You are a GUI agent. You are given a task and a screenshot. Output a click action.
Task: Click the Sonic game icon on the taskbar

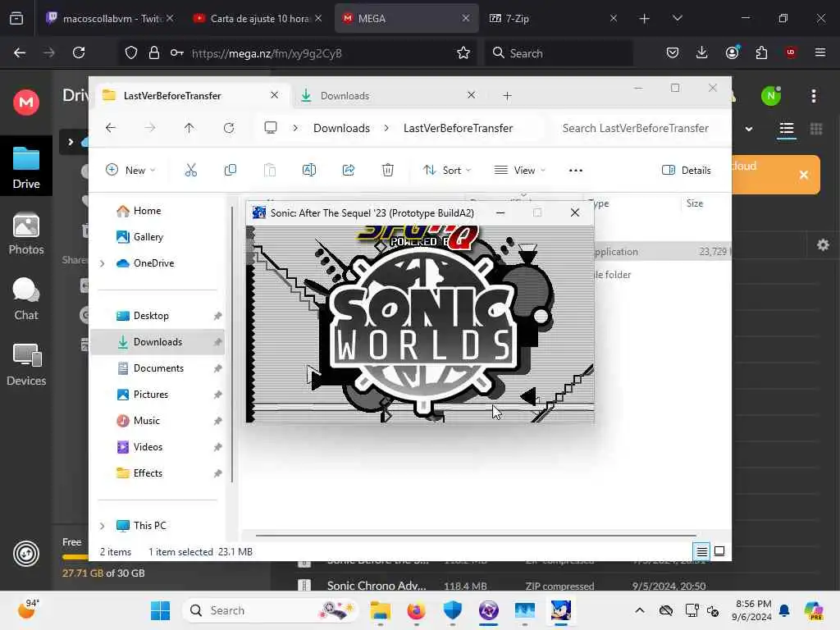[x=561, y=610]
